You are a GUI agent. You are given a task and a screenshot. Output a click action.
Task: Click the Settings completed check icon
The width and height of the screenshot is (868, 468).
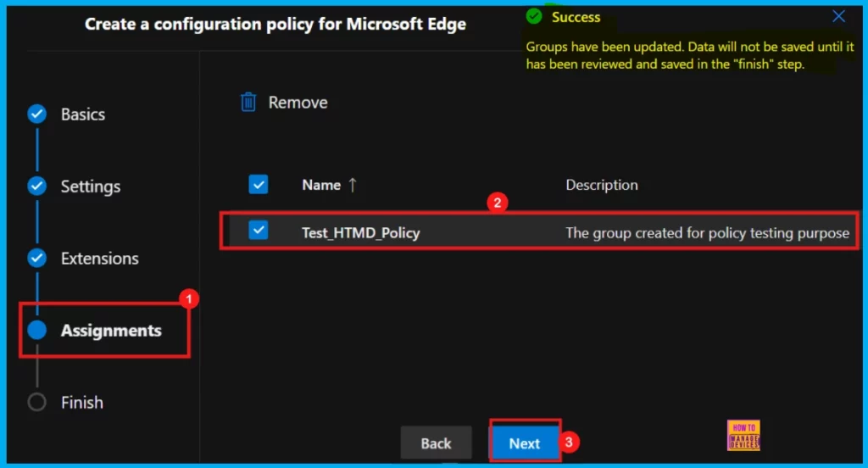(x=37, y=186)
